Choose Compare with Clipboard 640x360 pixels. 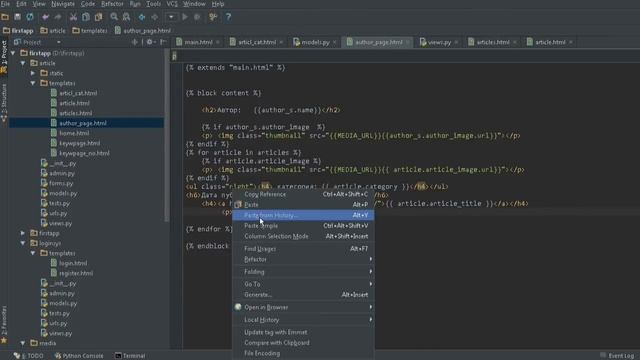[x=303, y=343]
